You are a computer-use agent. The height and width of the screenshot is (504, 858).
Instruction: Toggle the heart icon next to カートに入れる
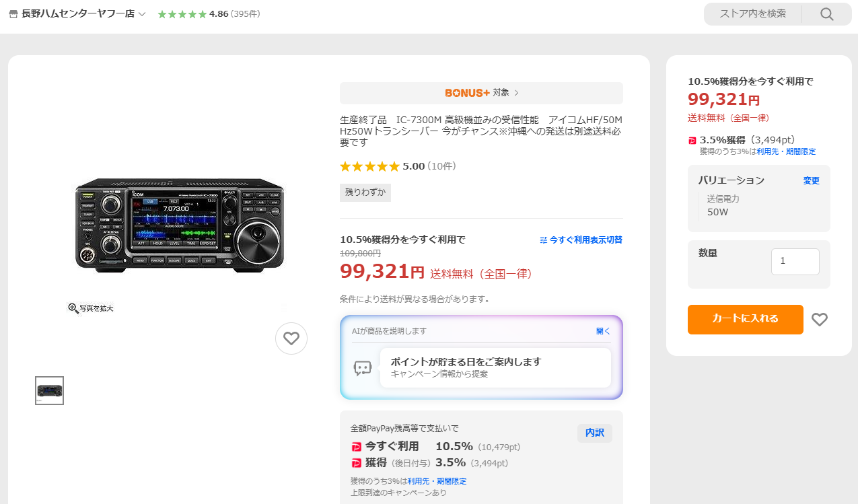click(x=820, y=320)
